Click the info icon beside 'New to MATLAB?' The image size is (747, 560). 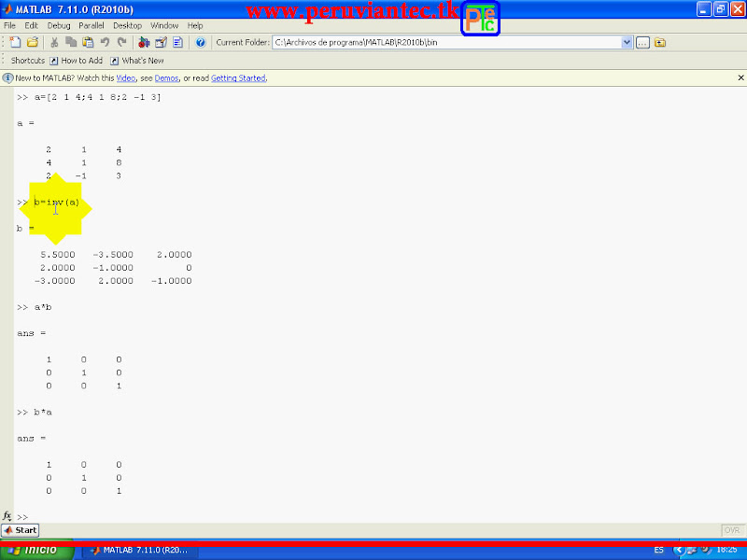pos(7,78)
